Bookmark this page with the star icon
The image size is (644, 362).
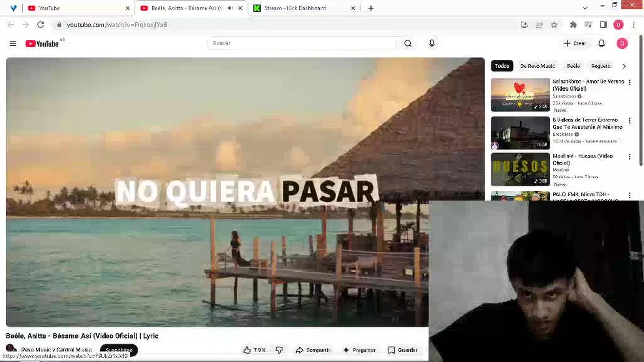click(554, 25)
